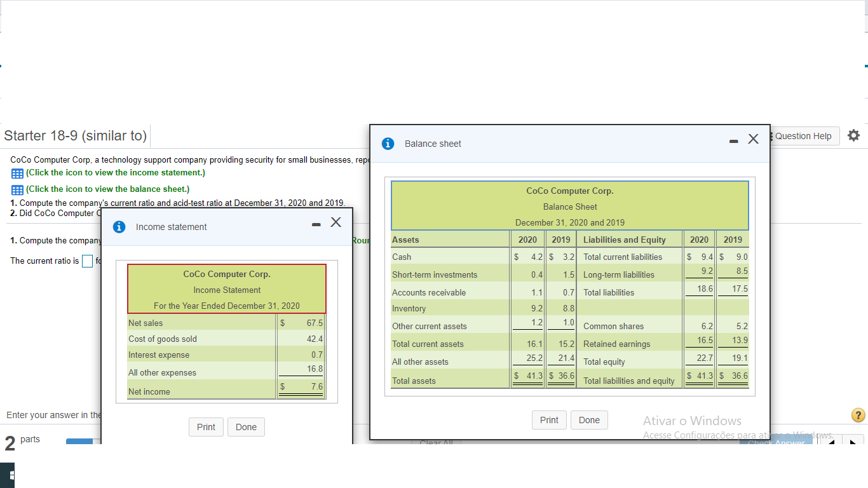Open the view income statement link
Viewport: 868px width, 488px height.
[x=116, y=173]
